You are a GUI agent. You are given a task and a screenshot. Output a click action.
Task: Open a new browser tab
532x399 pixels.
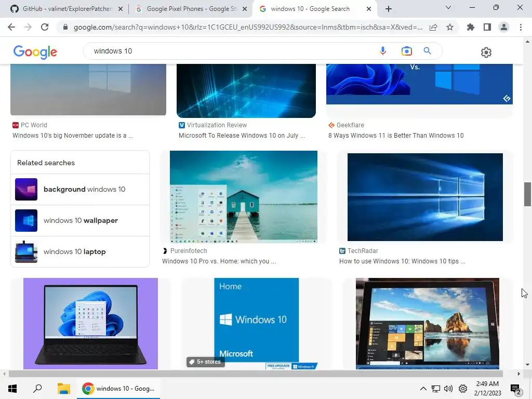pyautogui.click(x=389, y=9)
